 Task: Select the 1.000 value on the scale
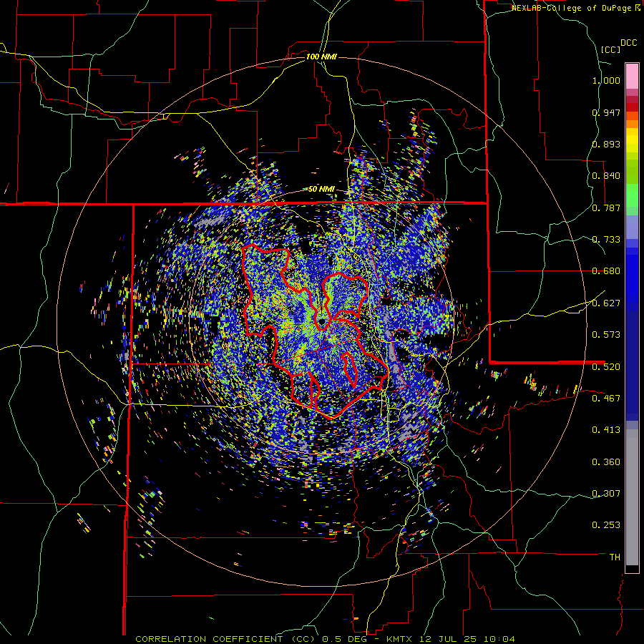606,80
